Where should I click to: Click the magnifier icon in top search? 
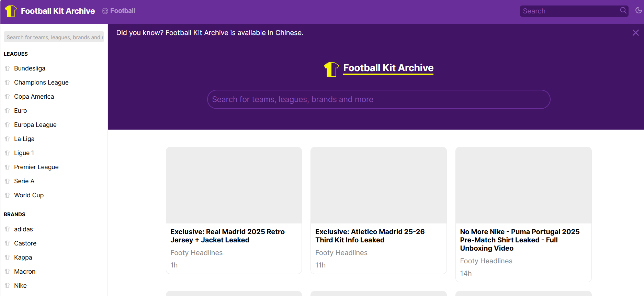(x=623, y=11)
